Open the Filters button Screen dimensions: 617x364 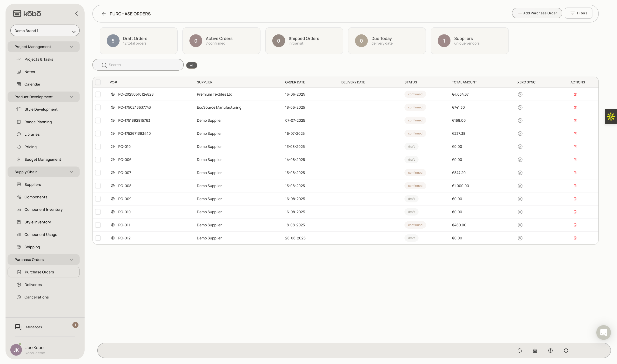coord(578,13)
